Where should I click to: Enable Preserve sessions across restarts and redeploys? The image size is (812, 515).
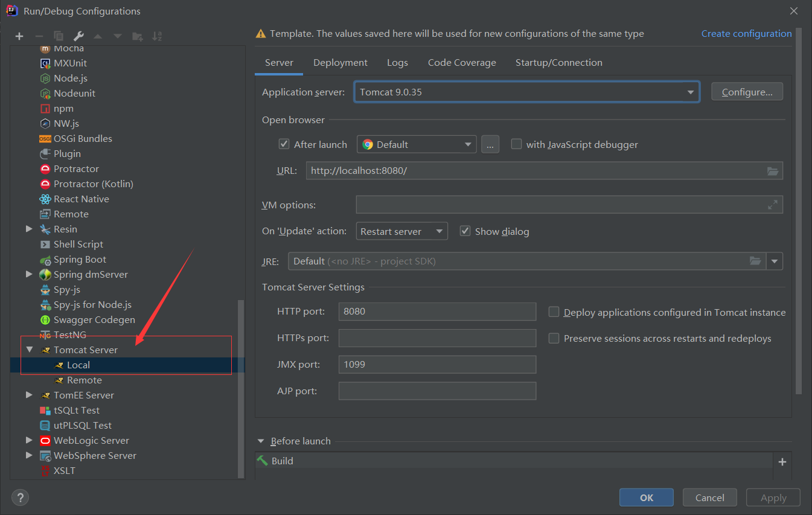(554, 338)
